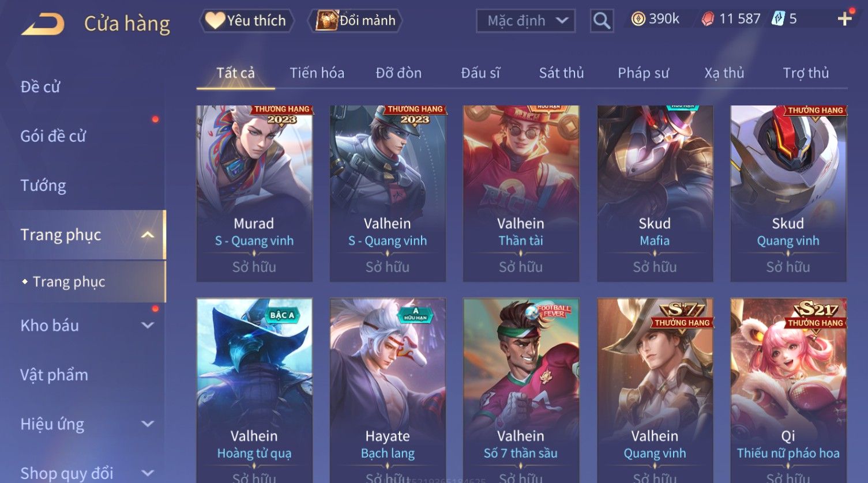Expand the Kho báu sidebar section

click(x=148, y=325)
